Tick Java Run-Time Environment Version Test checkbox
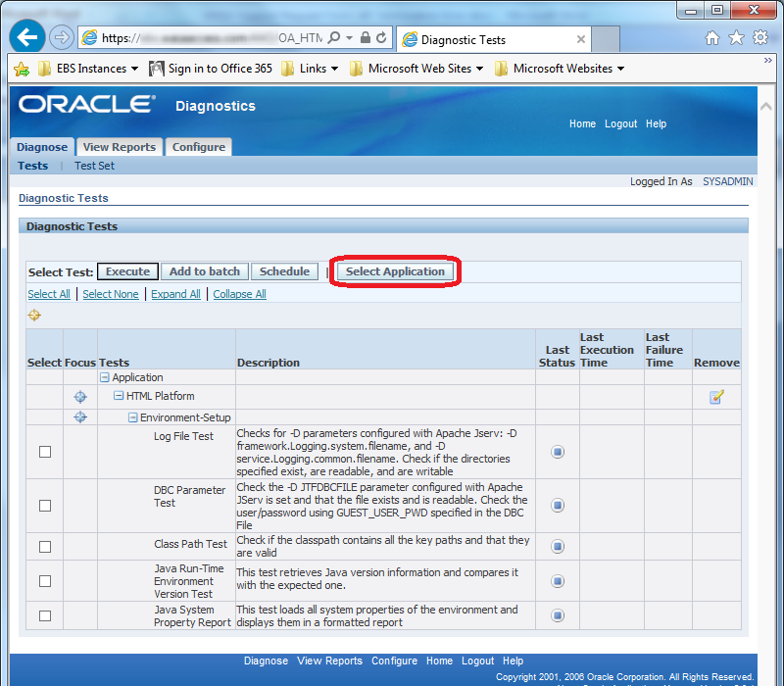This screenshot has height=686, width=784. click(45, 581)
